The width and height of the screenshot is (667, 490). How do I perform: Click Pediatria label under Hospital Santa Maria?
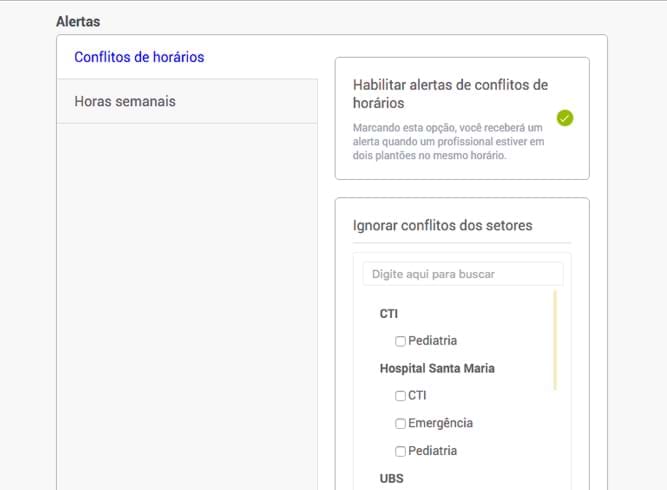point(432,451)
